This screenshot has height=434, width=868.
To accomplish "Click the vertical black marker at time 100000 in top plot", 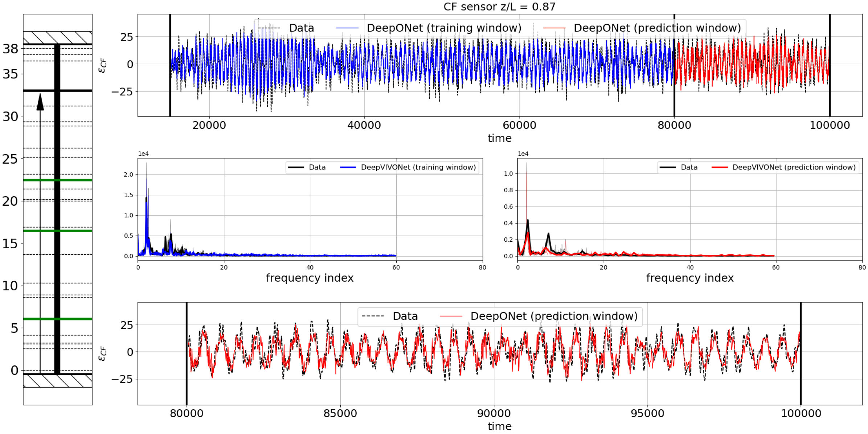I will coord(830,65).
